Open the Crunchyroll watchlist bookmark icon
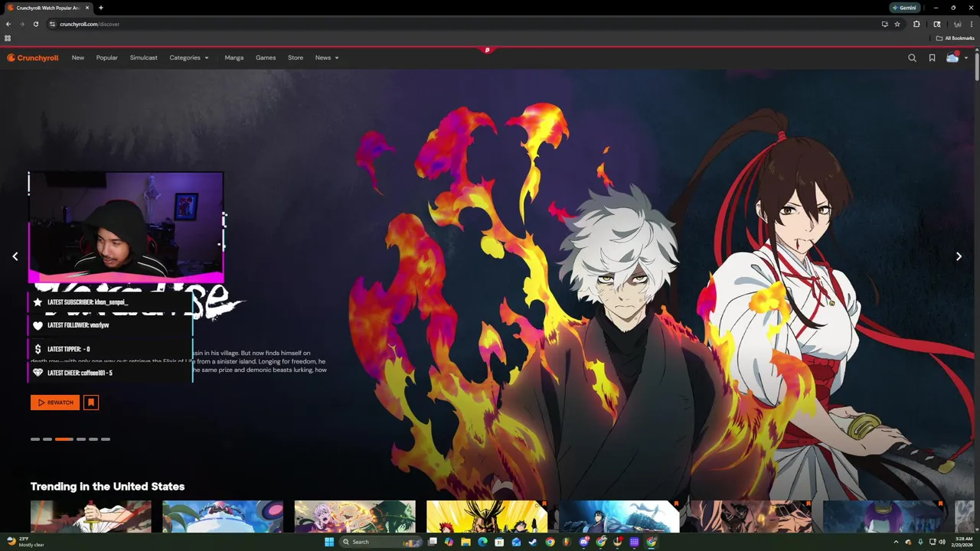 point(932,57)
